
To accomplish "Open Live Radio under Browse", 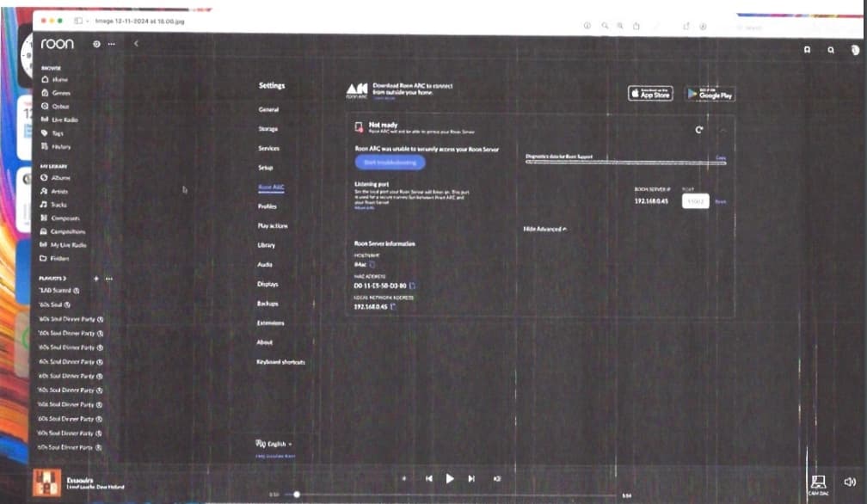I will pyautogui.click(x=59, y=120).
